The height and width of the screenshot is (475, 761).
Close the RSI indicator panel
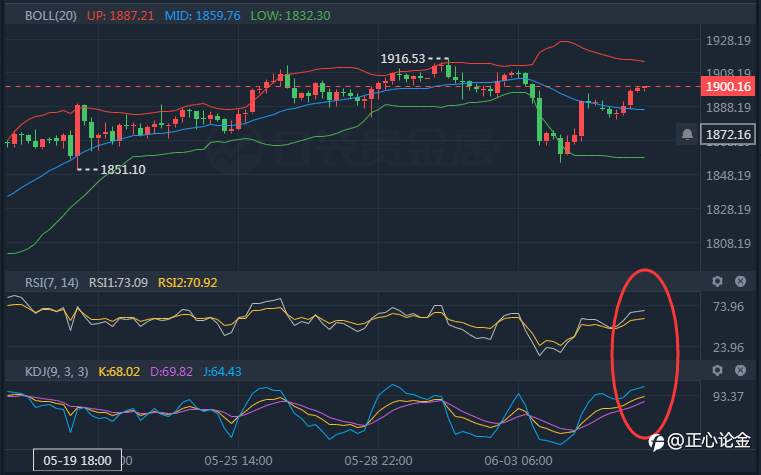click(740, 281)
